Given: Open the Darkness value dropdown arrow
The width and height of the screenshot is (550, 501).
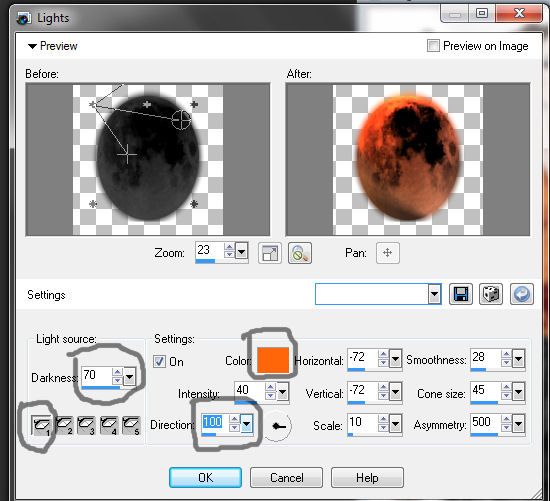Looking at the screenshot, I should pos(129,377).
